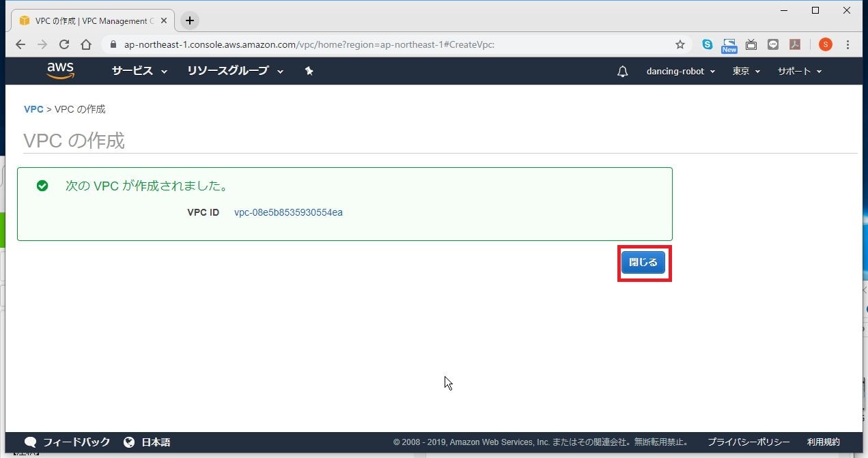The width and height of the screenshot is (868, 458).
Task: Open the リソースグループ dropdown
Action: coord(237,71)
